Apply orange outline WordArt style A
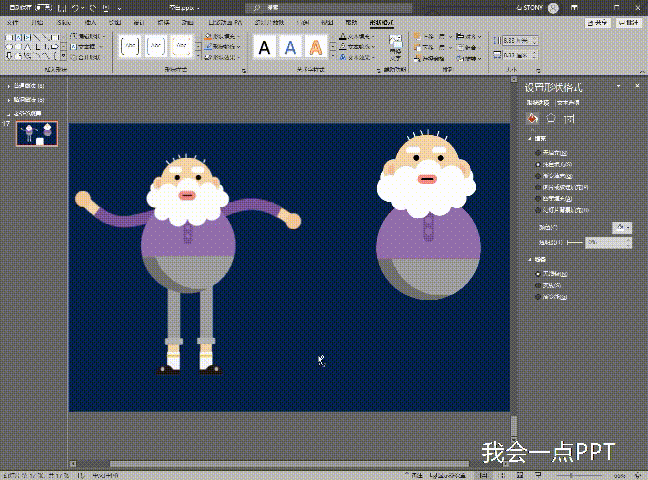The width and height of the screenshot is (648, 480). pos(316,48)
